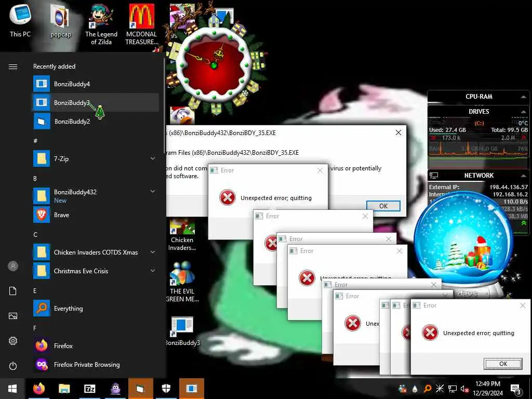Click OK in the frontmost Error dialog
Image resolution: width=532 pixels, height=399 pixels.
click(503, 364)
